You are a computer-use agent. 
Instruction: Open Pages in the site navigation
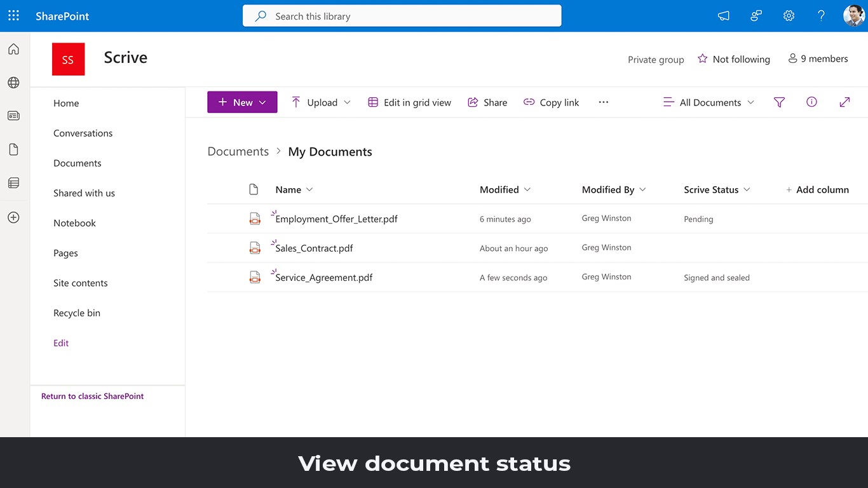tap(65, 253)
